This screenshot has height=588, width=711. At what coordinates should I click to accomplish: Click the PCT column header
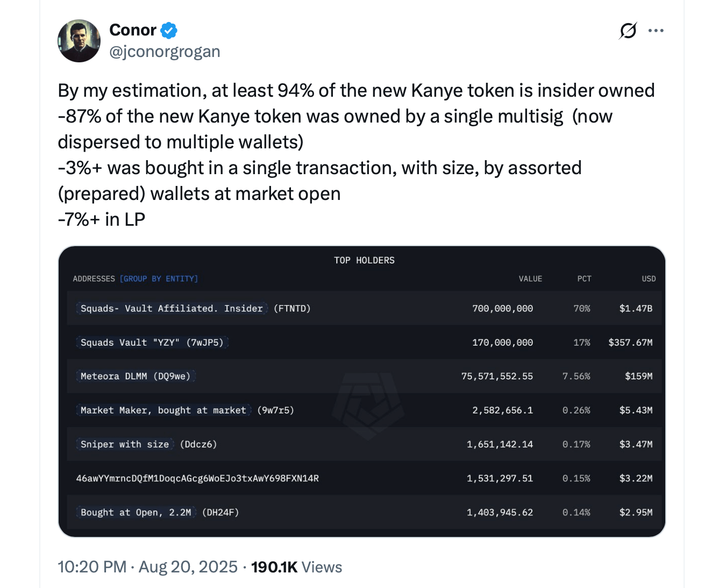point(584,279)
